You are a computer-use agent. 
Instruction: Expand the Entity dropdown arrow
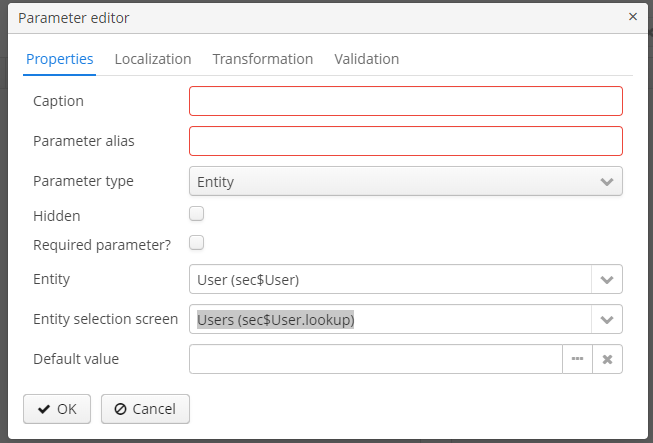[607, 279]
